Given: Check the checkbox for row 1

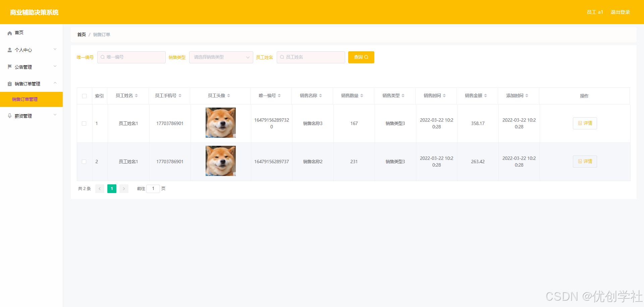Looking at the screenshot, I should point(84,124).
